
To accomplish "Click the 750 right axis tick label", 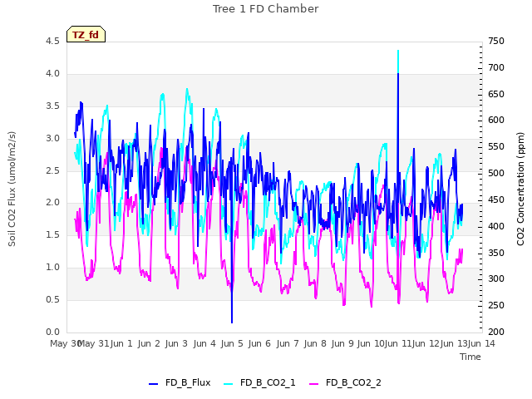I will click(x=496, y=41).
